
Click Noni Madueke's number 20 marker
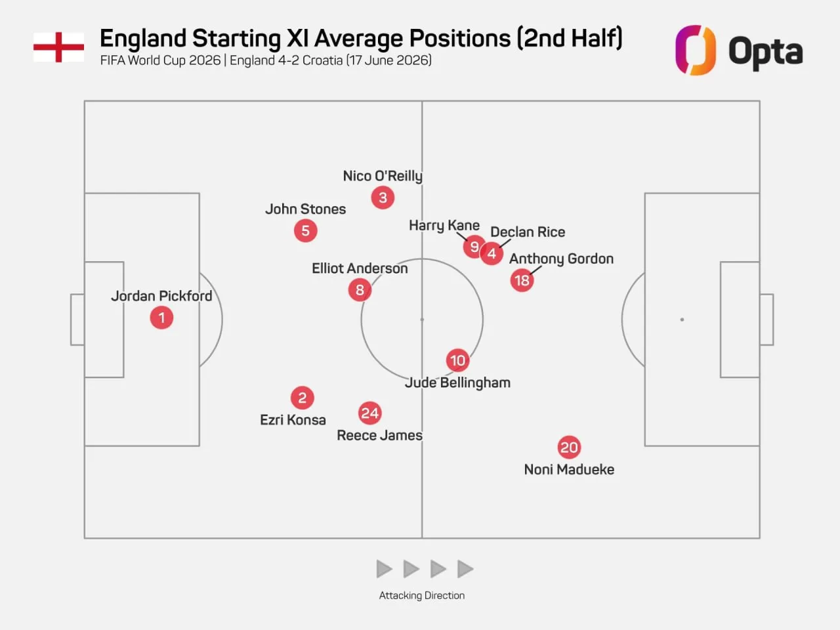coord(569,448)
